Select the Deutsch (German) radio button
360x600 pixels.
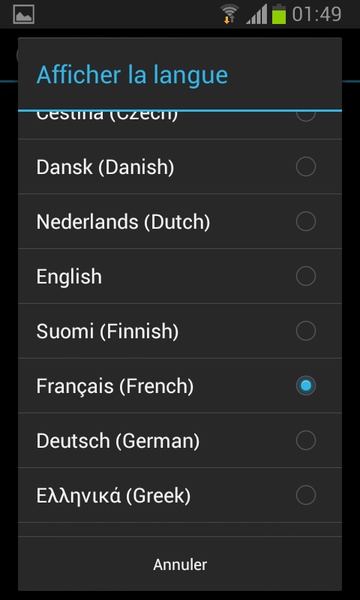click(x=306, y=440)
